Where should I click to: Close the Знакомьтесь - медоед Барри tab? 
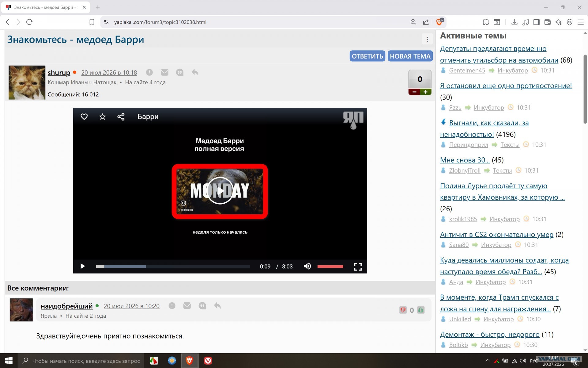click(84, 7)
